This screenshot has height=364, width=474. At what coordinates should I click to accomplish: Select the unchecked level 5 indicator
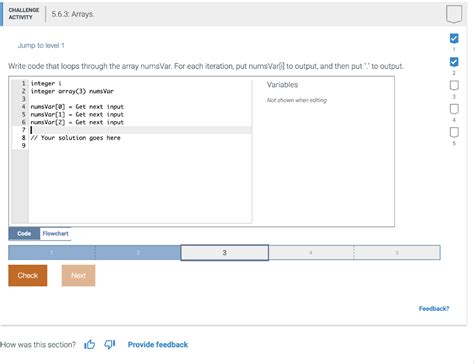454,132
